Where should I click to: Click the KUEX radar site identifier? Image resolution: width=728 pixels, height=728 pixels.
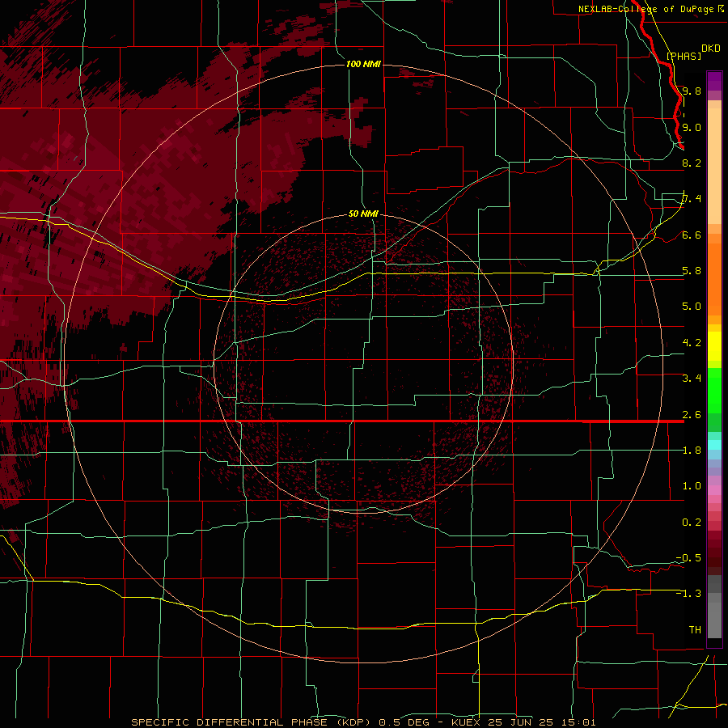466,722
